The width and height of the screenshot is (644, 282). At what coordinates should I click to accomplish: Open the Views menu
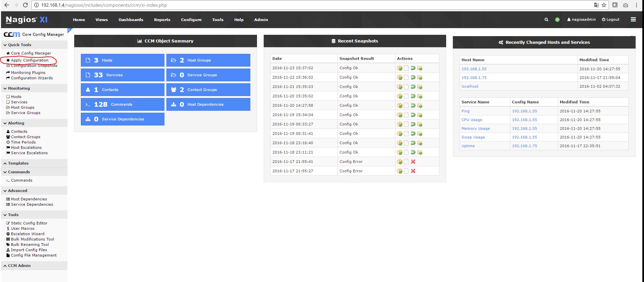pos(102,20)
